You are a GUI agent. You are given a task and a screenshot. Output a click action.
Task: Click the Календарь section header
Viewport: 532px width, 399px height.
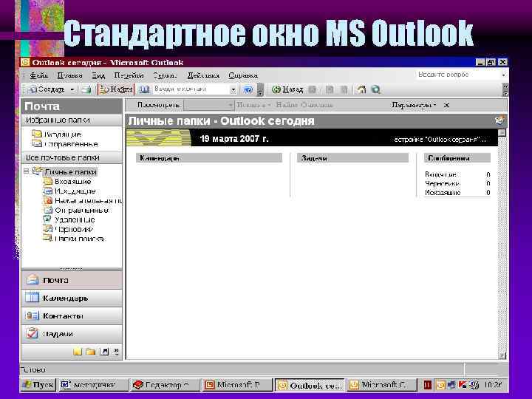tap(209, 158)
